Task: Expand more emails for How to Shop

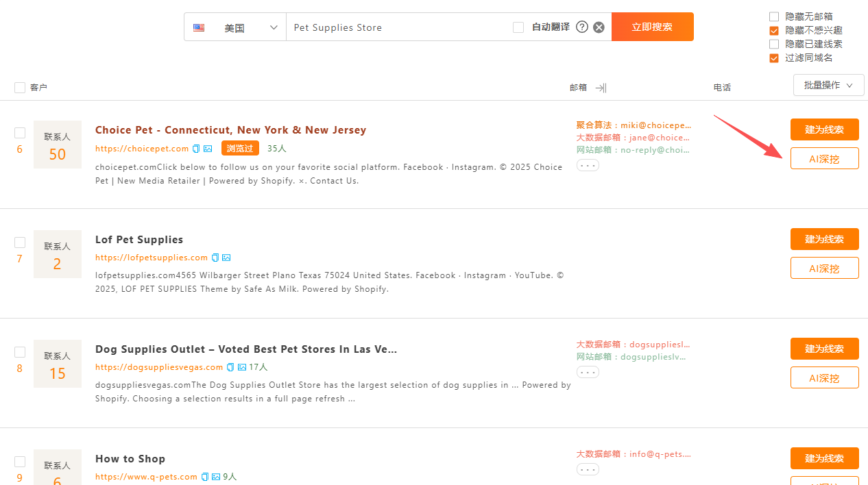Action: pyautogui.click(x=588, y=469)
